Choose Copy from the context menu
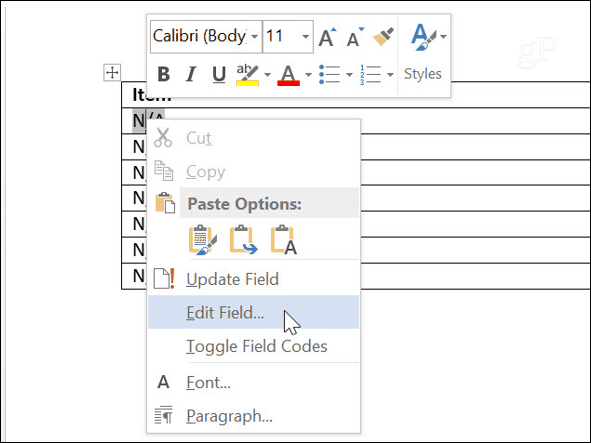591x443 pixels. click(x=254, y=172)
